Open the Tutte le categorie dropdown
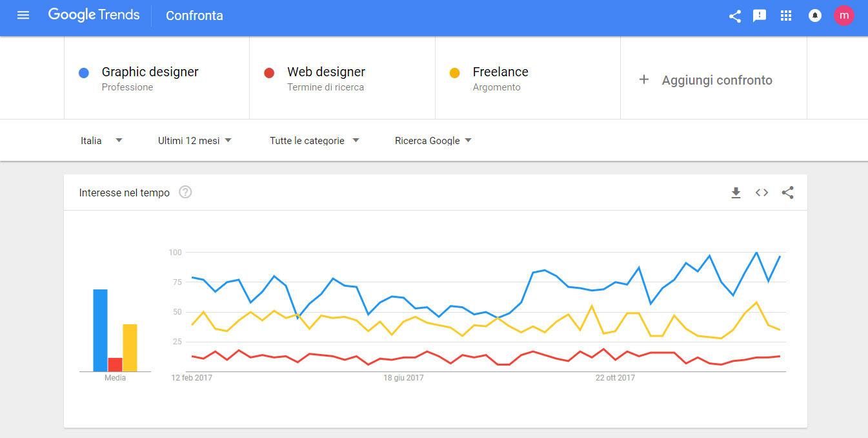This screenshot has width=868, height=438. click(314, 140)
